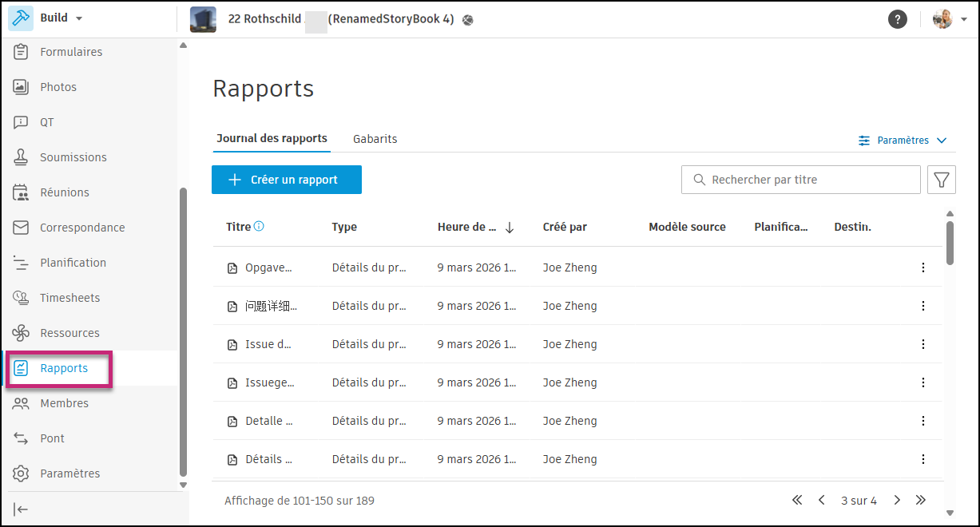Open Formulaires in the sidebar

coord(71,52)
